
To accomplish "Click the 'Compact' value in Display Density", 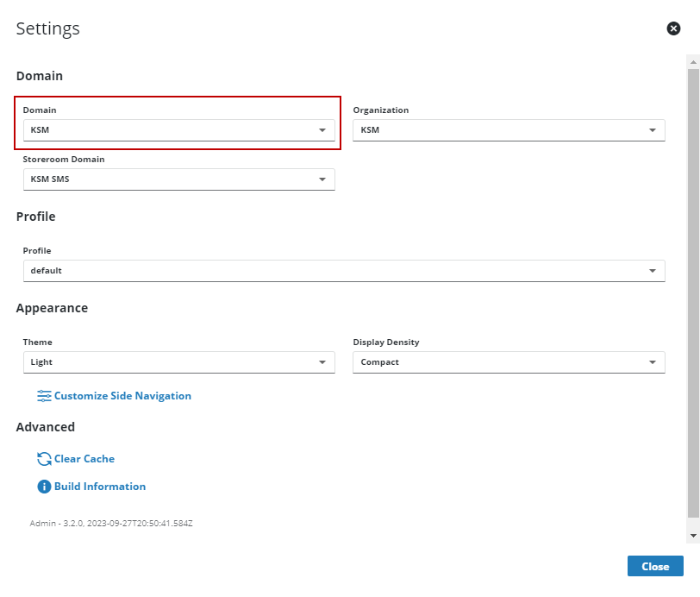I will point(380,362).
